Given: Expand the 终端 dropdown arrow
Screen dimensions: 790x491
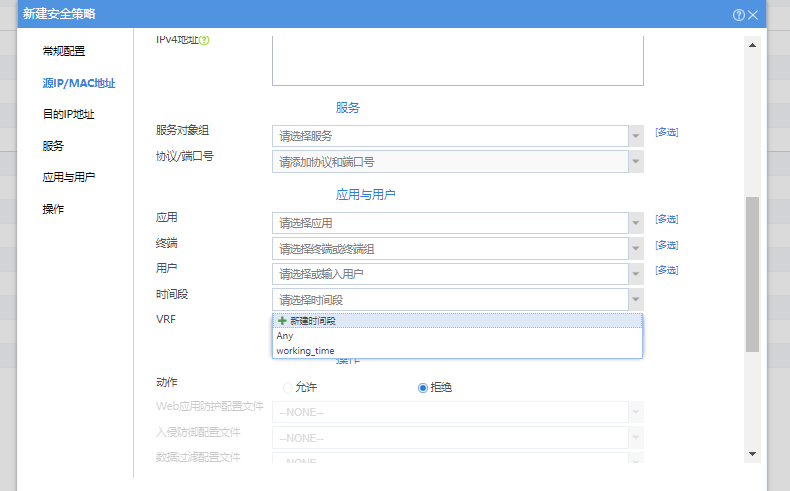Looking at the screenshot, I should coord(635,248).
